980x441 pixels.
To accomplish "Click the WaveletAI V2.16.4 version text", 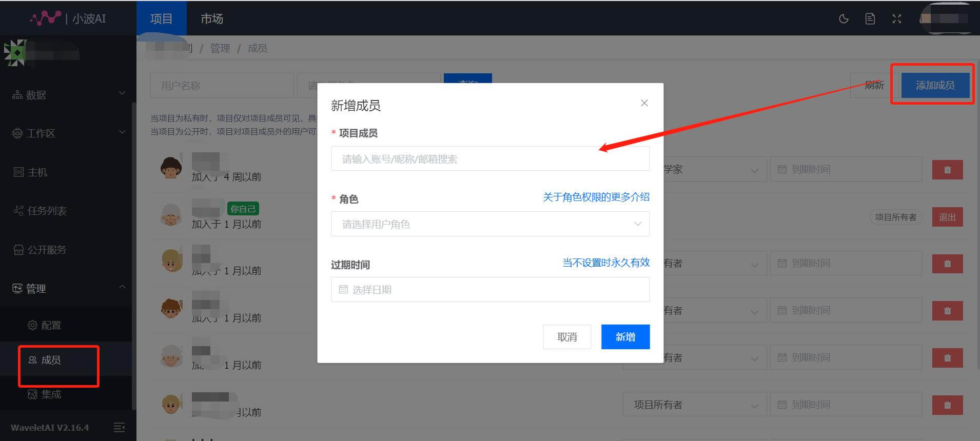I will tap(50, 427).
